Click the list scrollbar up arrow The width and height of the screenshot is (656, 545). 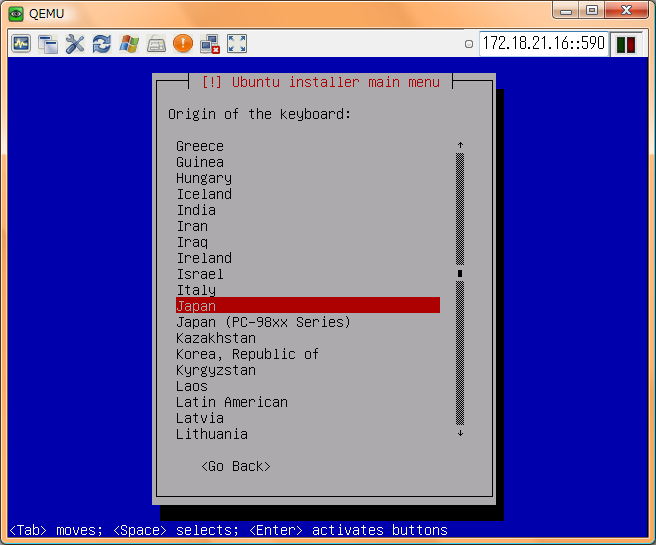click(x=460, y=145)
